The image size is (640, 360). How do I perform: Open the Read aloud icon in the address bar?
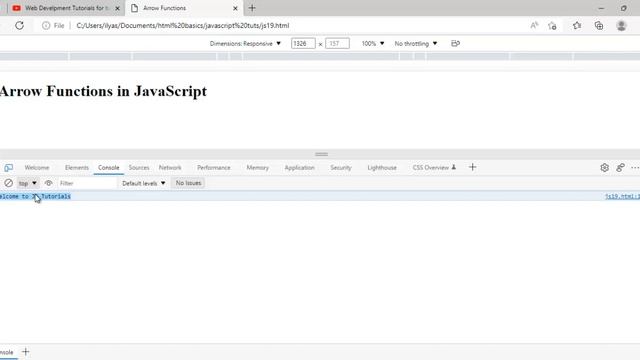point(534,25)
